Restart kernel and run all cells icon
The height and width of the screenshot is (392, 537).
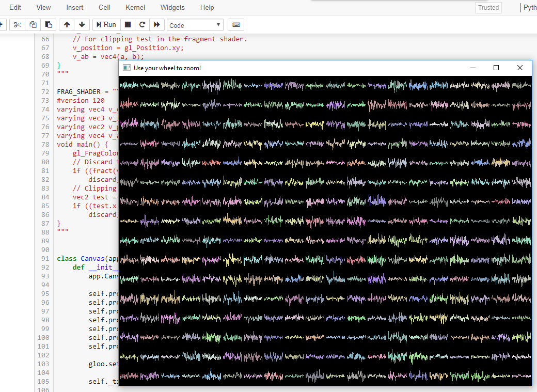tap(156, 24)
